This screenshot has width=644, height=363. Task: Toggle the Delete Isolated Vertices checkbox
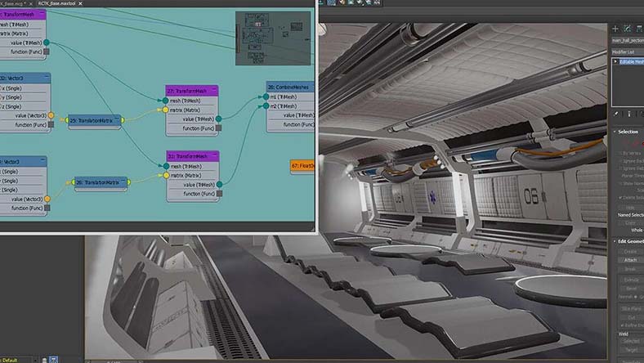click(x=621, y=198)
